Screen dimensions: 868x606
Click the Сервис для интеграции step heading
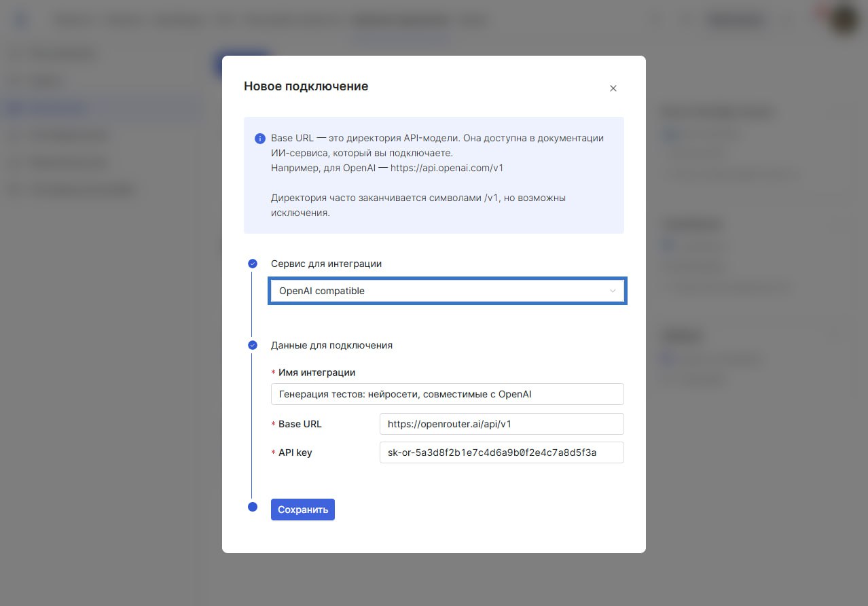tap(326, 264)
